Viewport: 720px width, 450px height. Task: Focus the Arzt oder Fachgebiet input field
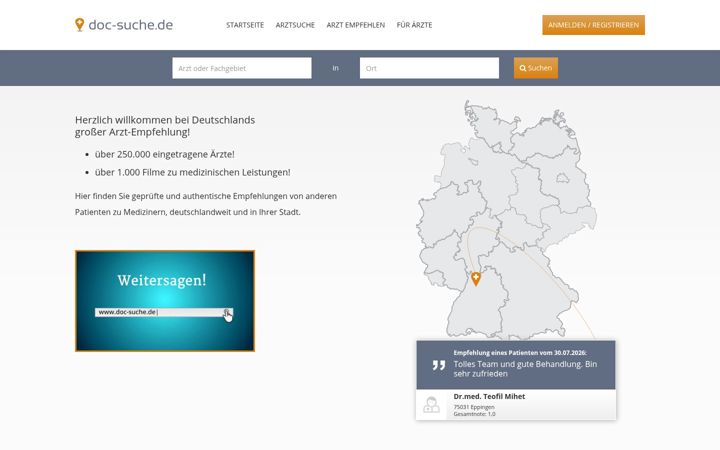coord(242,68)
